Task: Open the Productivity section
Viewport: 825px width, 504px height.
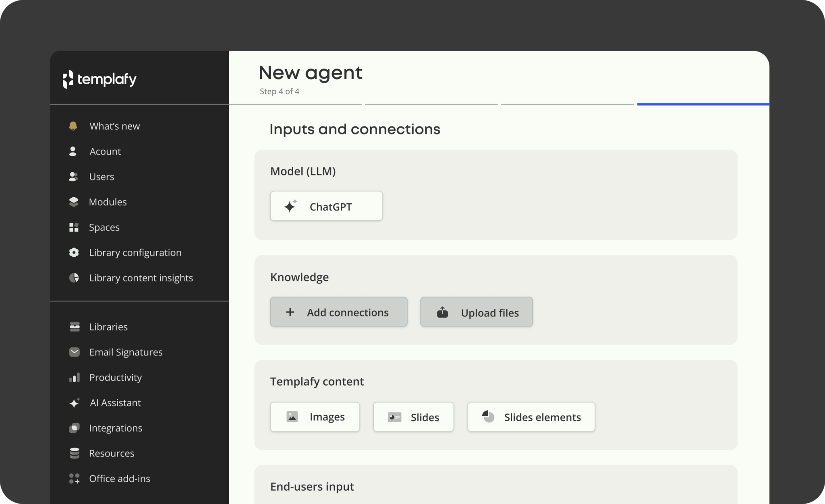Action: (116, 377)
